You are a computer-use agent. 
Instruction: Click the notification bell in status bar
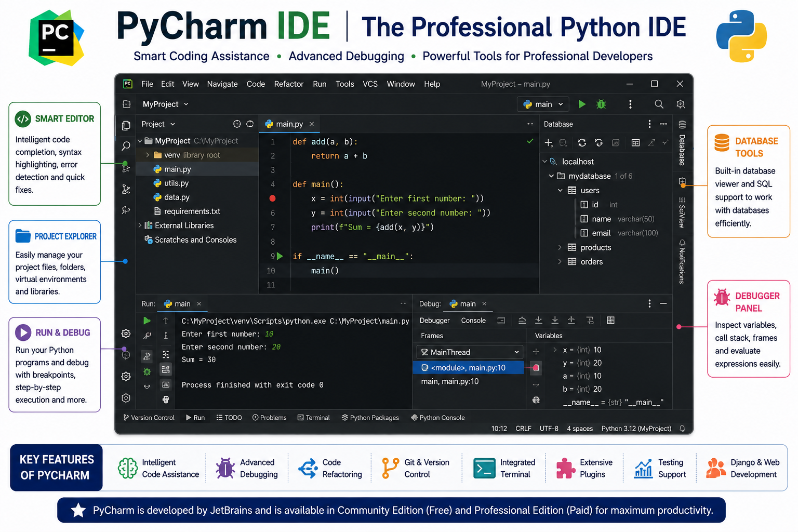682,429
